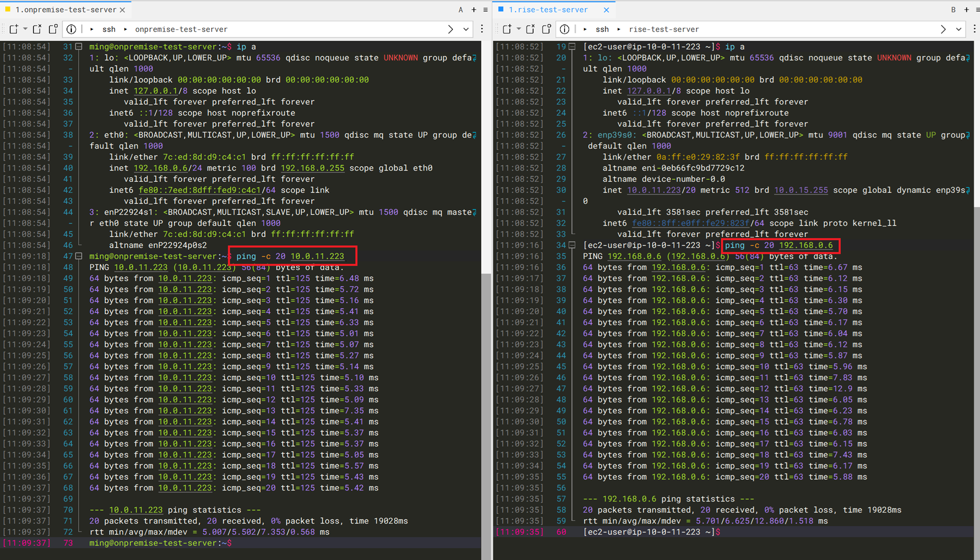Open the tab list menu for group B
980x560 pixels.
[977, 10]
